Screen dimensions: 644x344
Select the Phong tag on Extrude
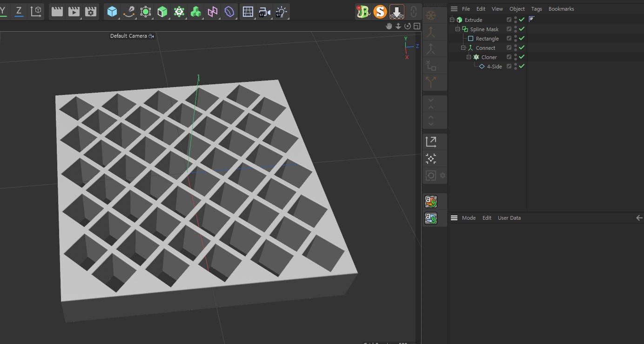pyautogui.click(x=532, y=20)
